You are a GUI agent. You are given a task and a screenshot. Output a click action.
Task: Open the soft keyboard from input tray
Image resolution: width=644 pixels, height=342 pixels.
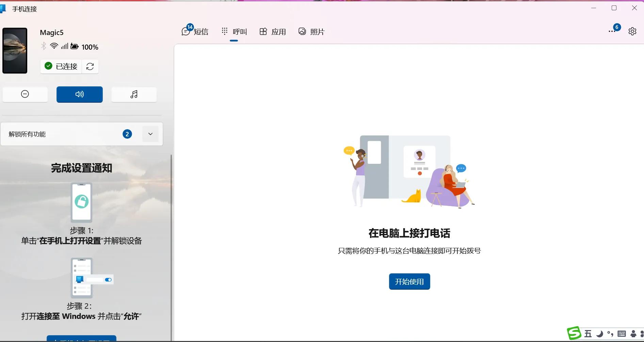pyautogui.click(x=622, y=334)
